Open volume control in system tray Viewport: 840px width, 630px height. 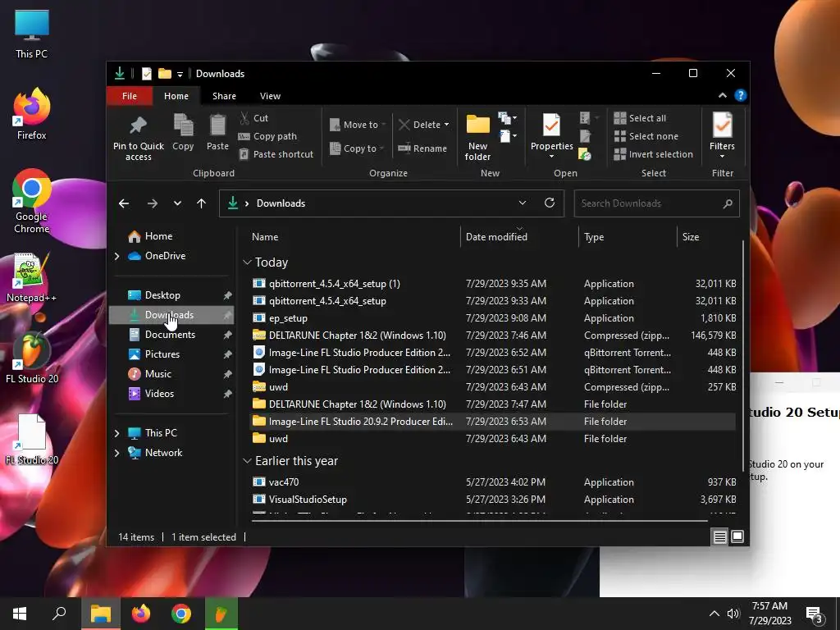pos(733,614)
